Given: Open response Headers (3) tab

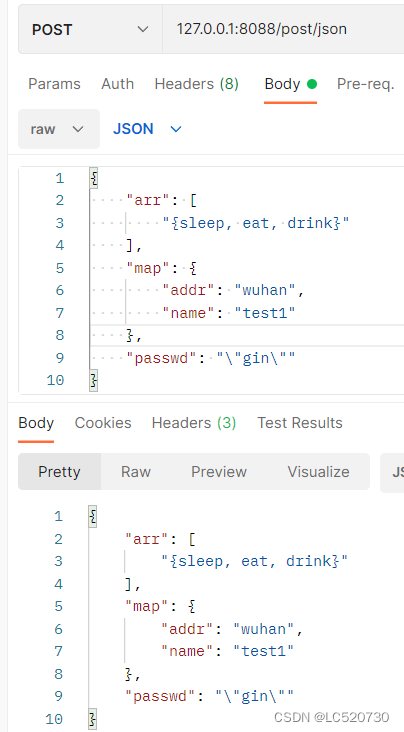Looking at the screenshot, I should point(194,423).
